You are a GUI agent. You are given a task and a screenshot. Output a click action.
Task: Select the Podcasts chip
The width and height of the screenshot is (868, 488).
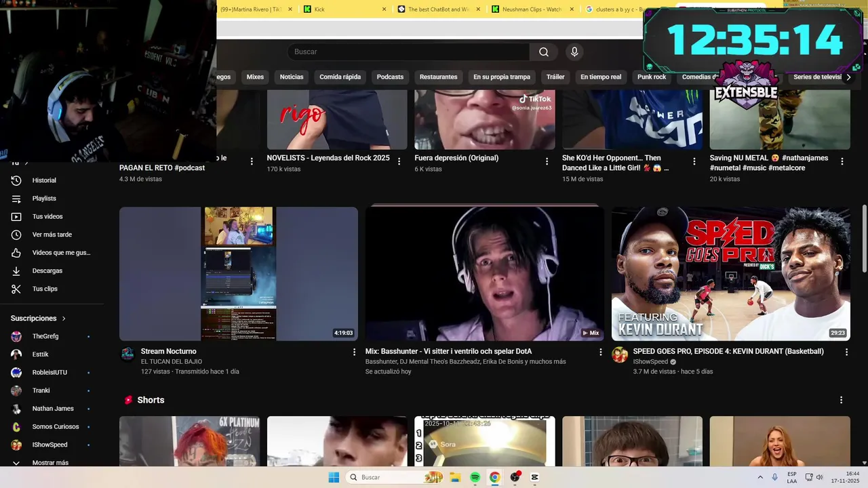(390, 77)
